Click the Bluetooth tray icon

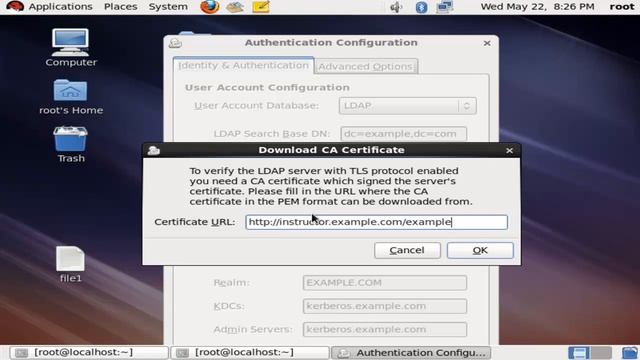tap(421, 7)
